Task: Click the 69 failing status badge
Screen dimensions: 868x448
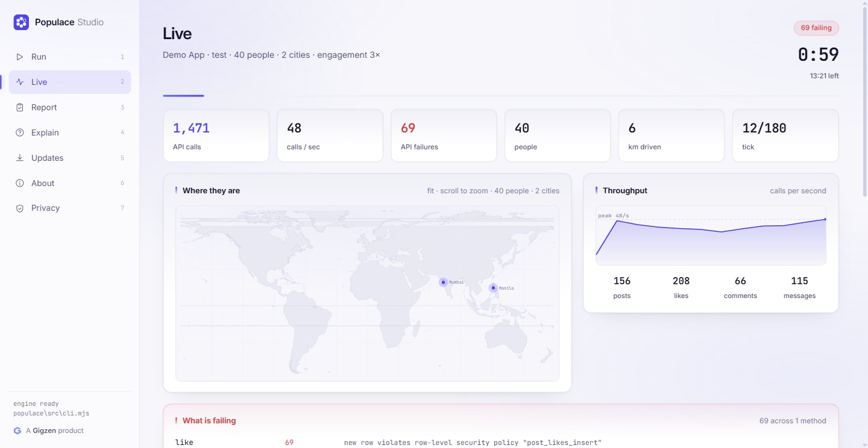Action: 816,28
